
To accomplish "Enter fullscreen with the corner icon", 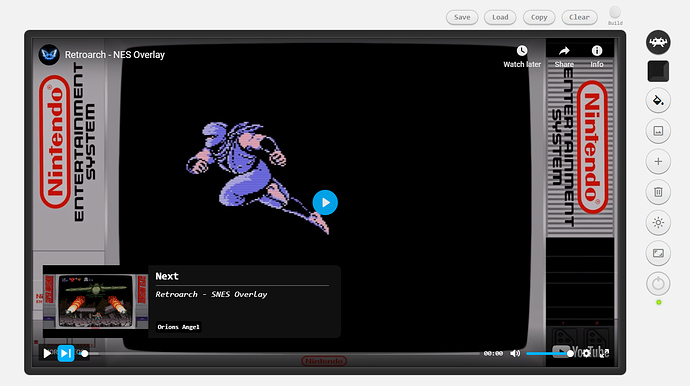I will pos(605,353).
